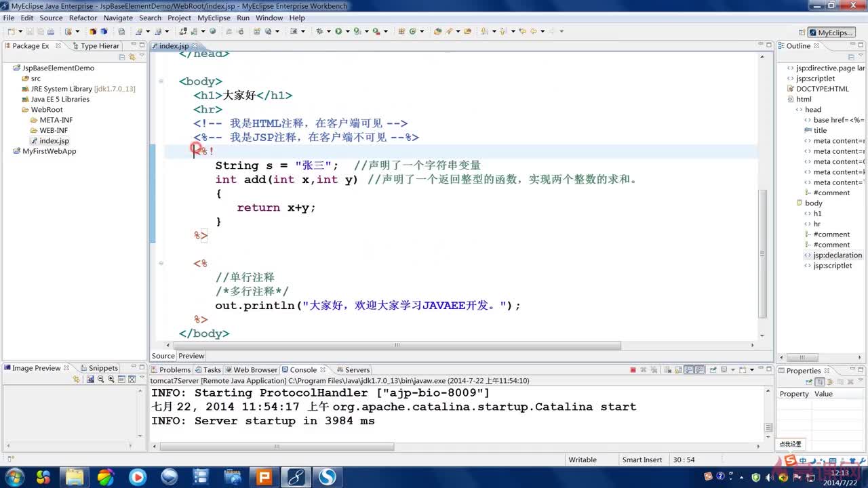Select JRE System Library node

click(x=78, y=89)
